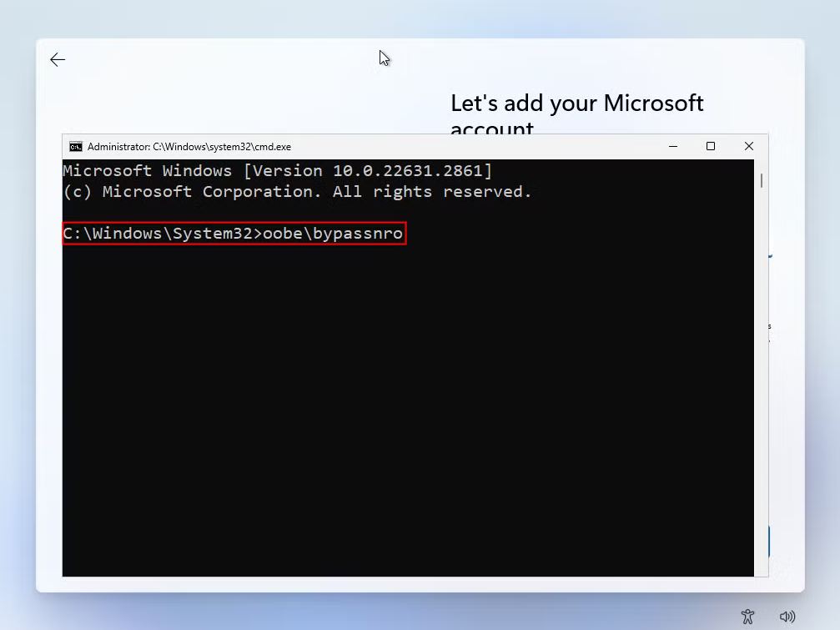Click the Microsoft Corporation copyright line
Screen dimensions: 840x630
297,192
